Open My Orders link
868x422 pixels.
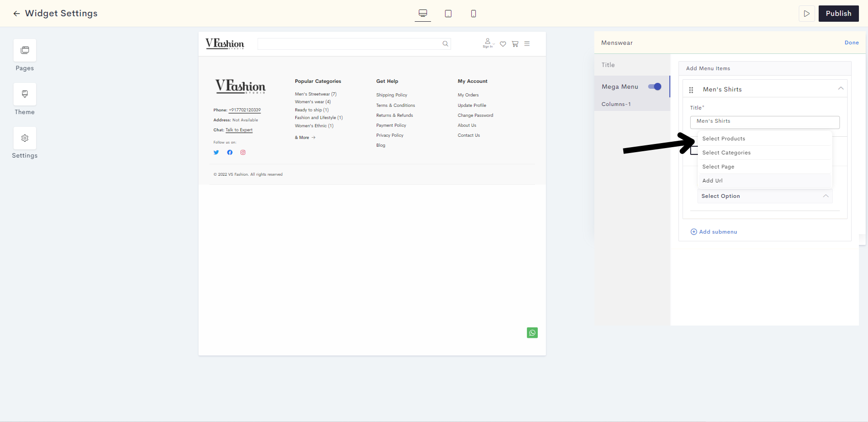pyautogui.click(x=468, y=95)
